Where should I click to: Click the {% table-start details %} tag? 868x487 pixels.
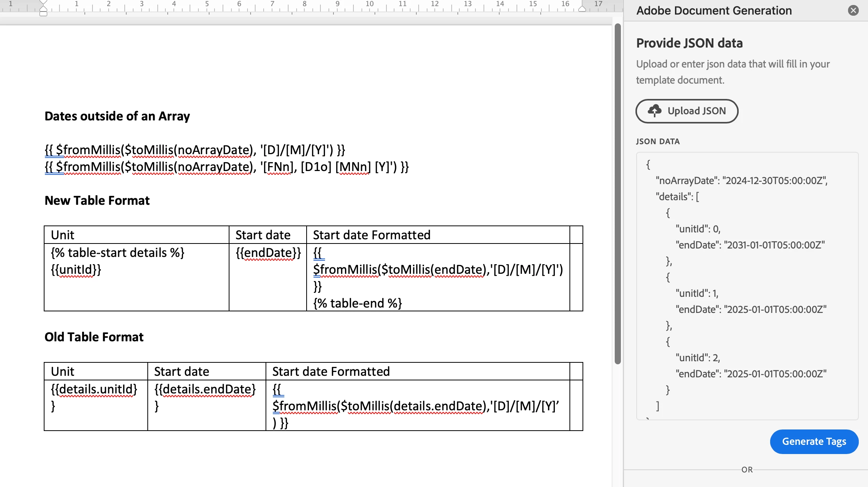(117, 253)
